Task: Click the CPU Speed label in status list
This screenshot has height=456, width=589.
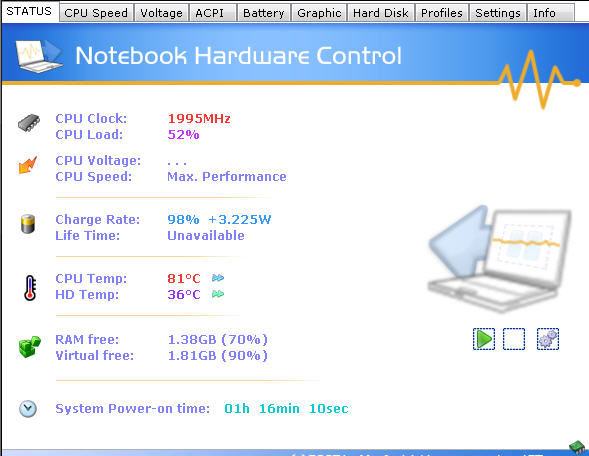Action: coord(94,177)
